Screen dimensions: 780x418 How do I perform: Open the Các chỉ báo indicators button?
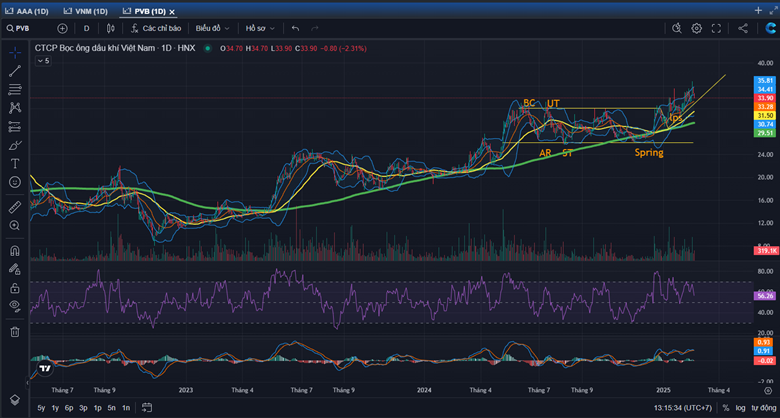pyautogui.click(x=155, y=29)
